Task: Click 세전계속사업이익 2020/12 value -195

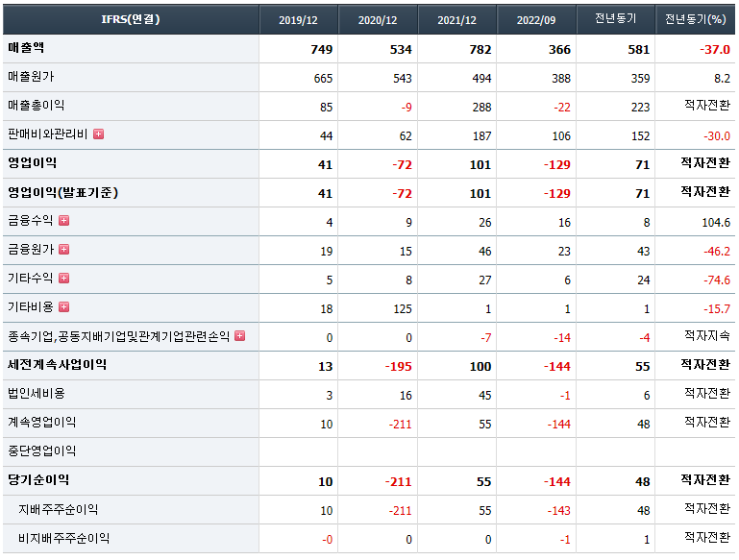Action: pos(398,366)
